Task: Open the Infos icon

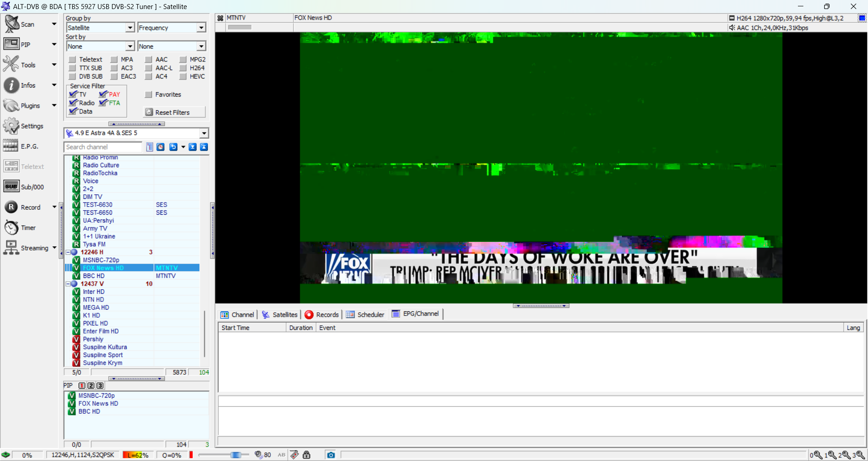Action: click(11, 85)
